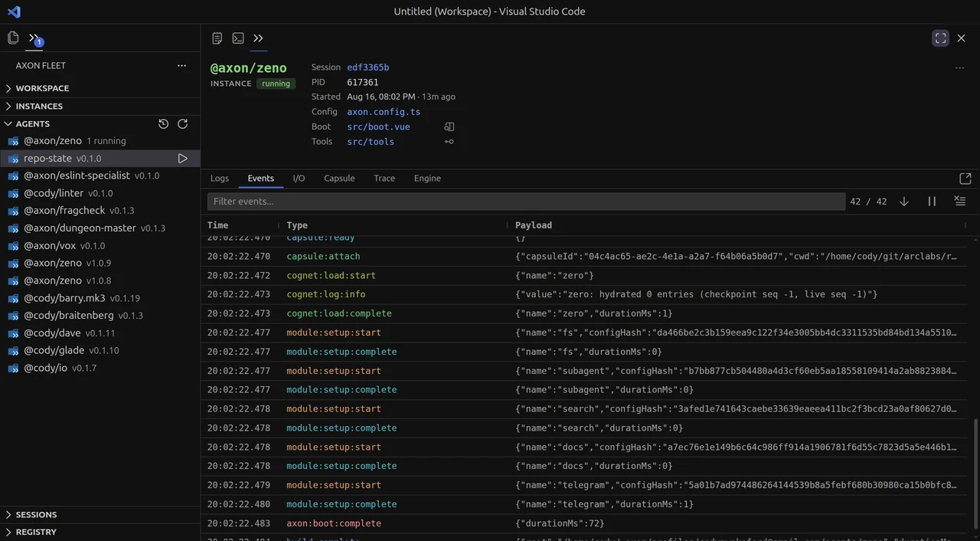Expand the INSTANCES section
This screenshot has height=541, width=980.
pyautogui.click(x=100, y=106)
